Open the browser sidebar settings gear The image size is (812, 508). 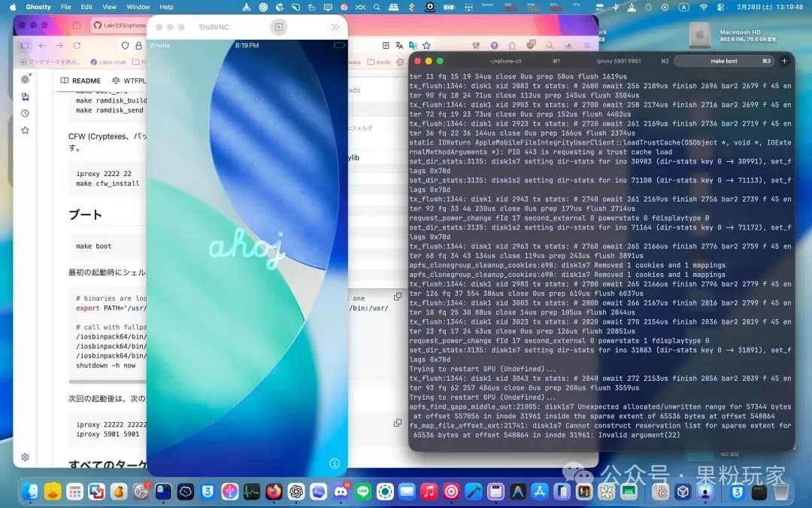(25, 458)
